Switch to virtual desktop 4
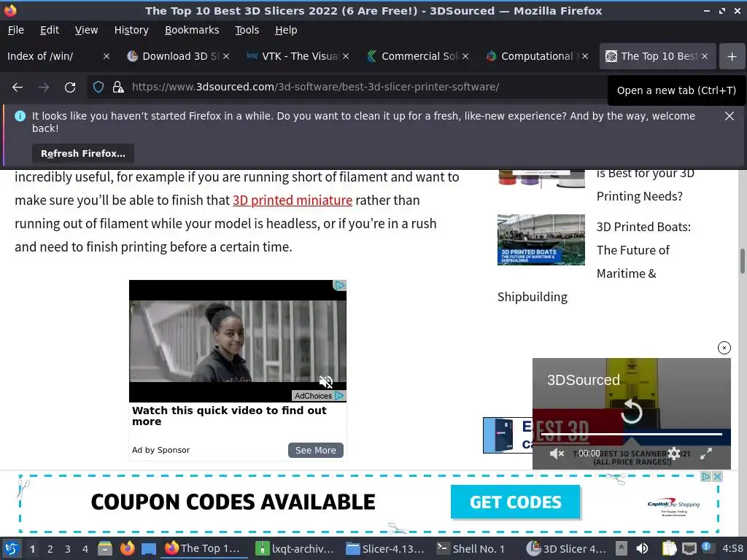 click(85, 549)
